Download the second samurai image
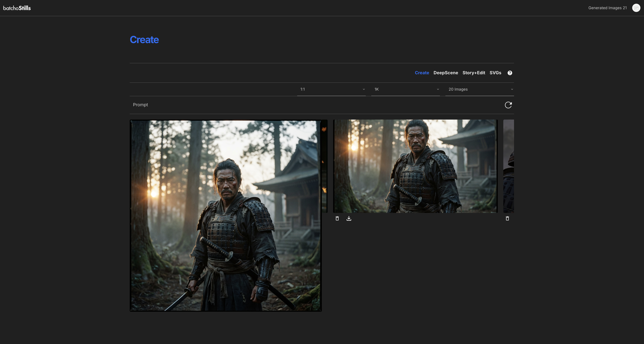This screenshot has width=644, height=344. pos(349,218)
